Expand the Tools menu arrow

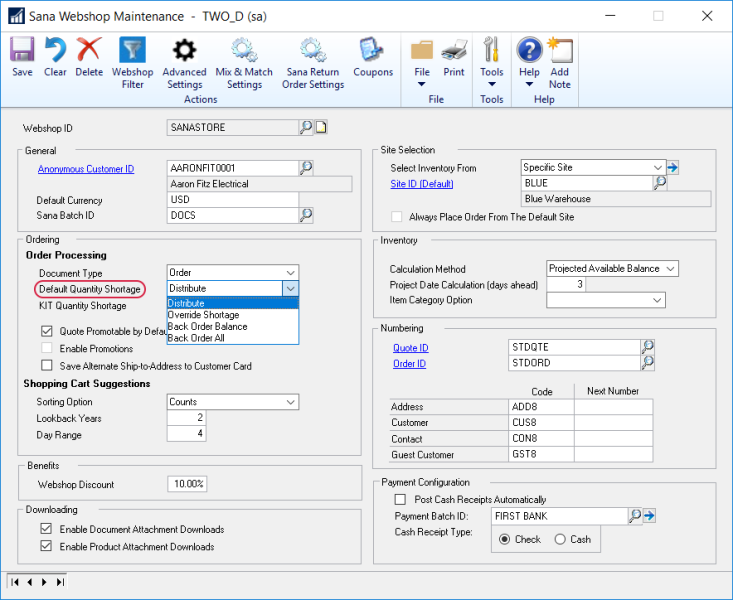point(491,84)
